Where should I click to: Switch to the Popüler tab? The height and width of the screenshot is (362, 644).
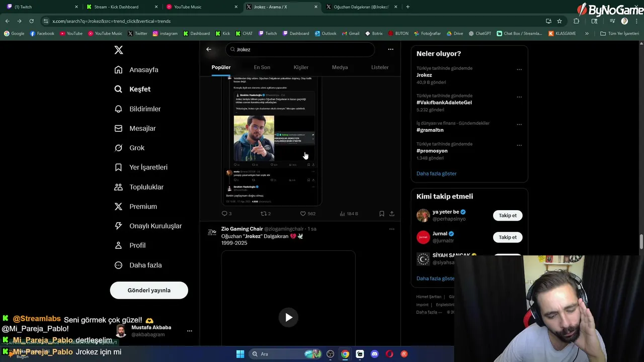click(x=221, y=67)
